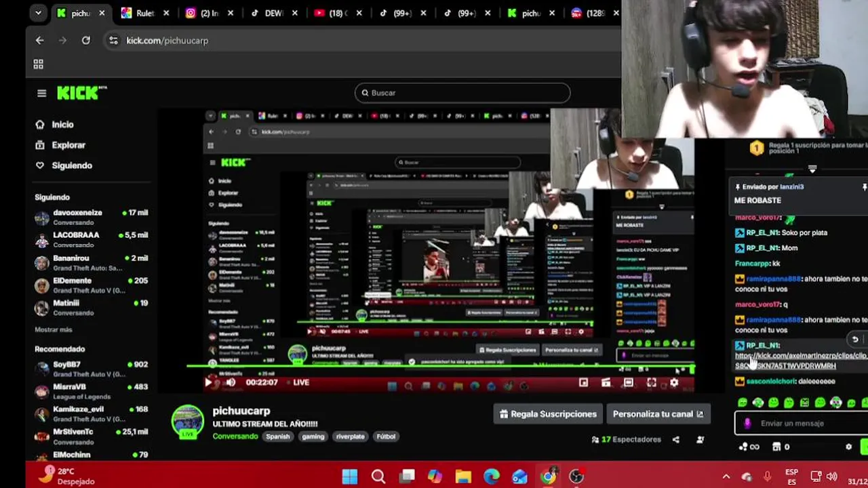868x488 pixels.
Task: Open Kamikaze_evil recommended channel
Action: [91, 414]
